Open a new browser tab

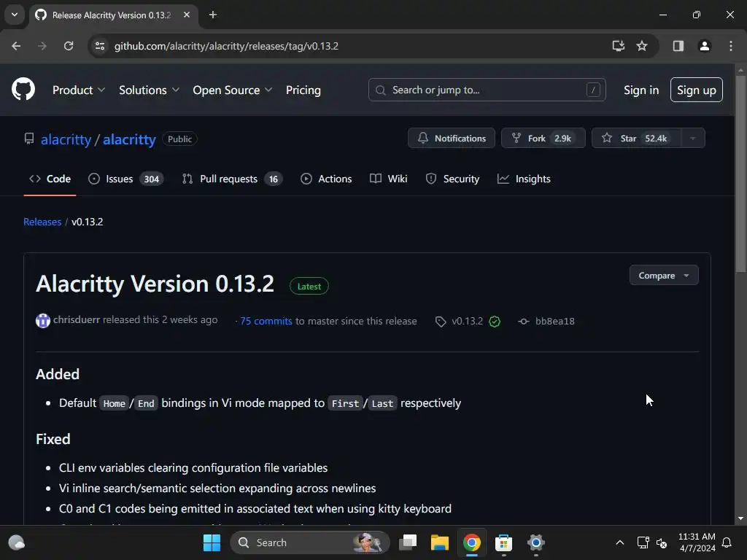pyautogui.click(x=213, y=15)
